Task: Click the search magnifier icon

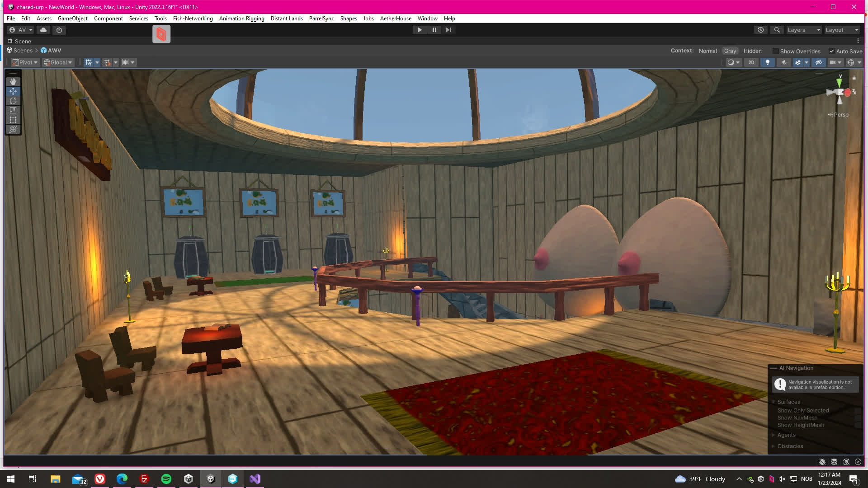Action: tap(777, 30)
